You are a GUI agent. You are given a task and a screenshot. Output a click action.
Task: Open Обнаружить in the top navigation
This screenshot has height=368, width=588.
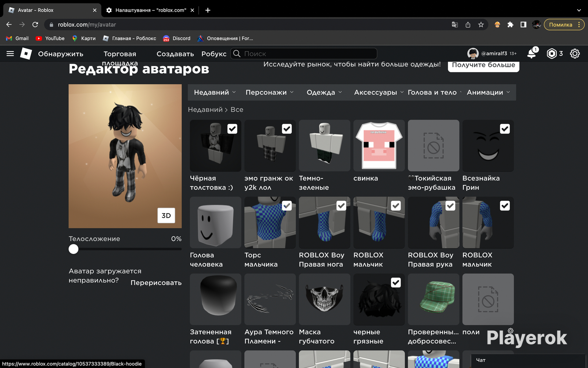61,54
